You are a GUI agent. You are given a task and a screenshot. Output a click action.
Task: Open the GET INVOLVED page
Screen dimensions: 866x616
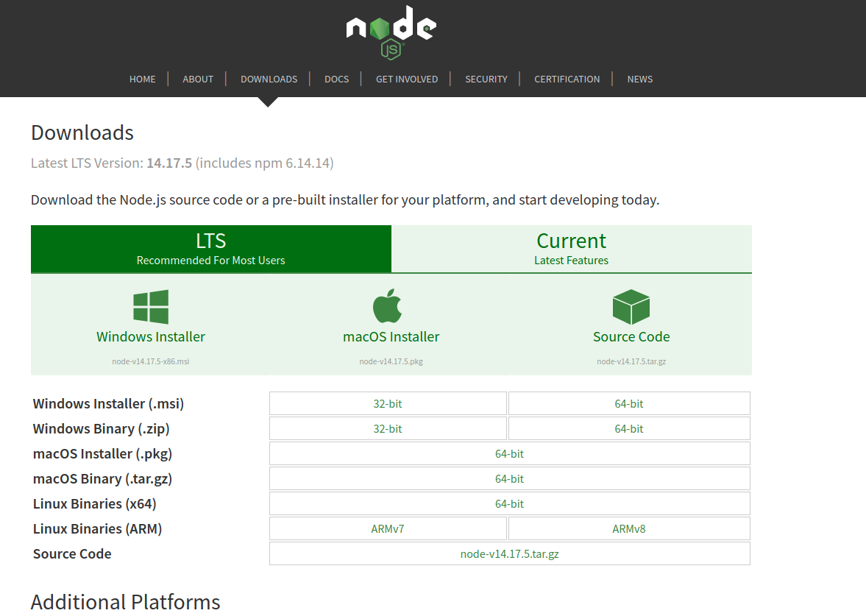(x=406, y=79)
